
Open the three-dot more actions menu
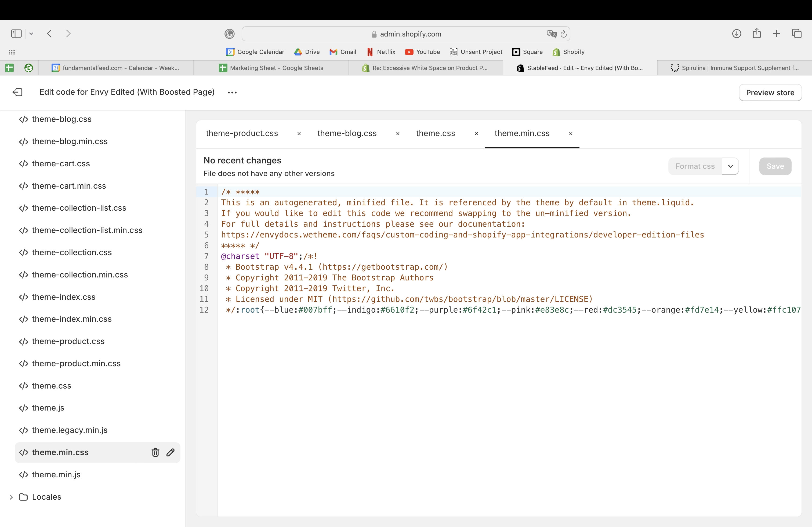[232, 92]
